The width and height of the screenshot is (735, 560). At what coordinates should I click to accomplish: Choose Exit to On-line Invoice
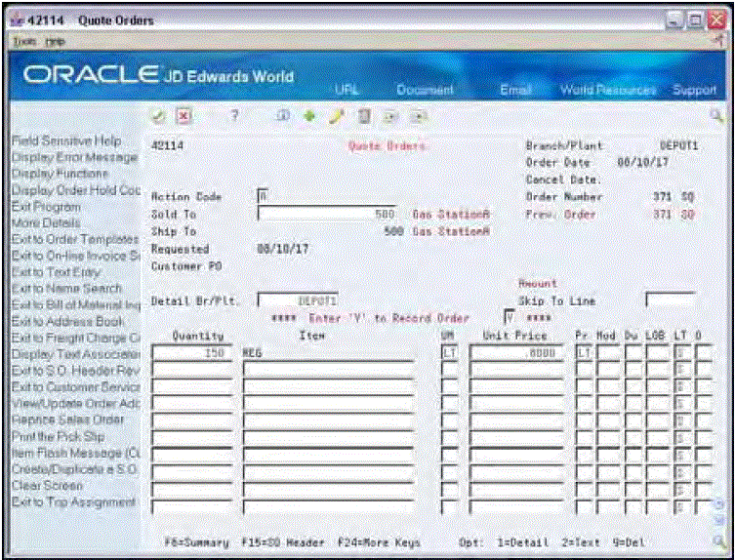(75, 256)
